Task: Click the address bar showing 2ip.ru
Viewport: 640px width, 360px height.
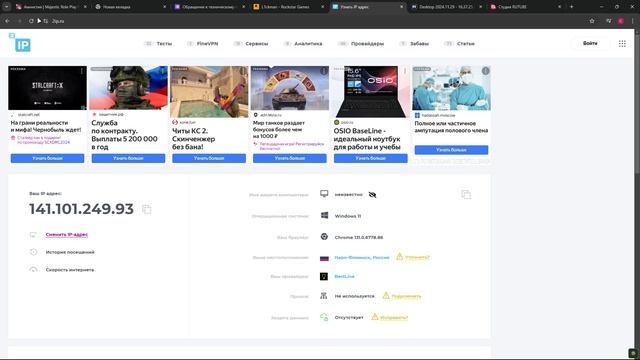Action: point(318,21)
